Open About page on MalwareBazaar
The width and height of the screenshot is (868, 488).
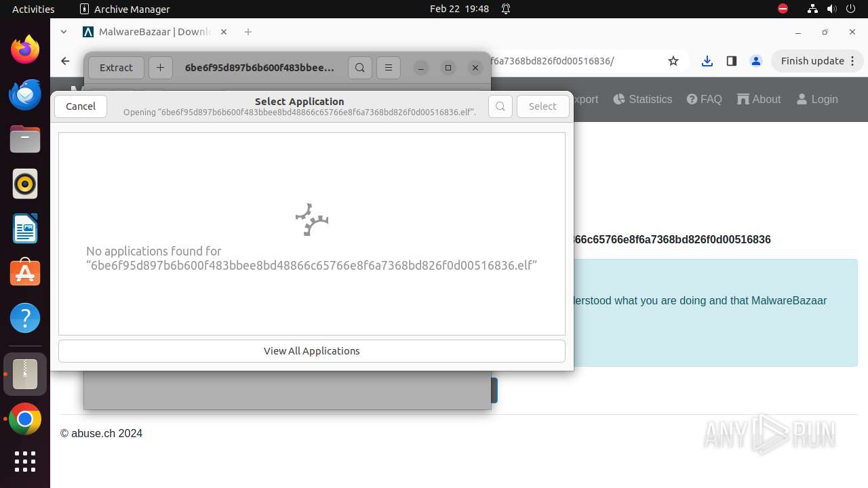[759, 99]
